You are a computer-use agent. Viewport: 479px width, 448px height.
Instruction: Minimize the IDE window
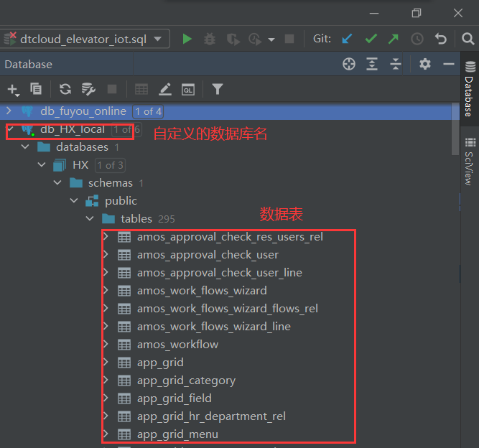point(374,14)
